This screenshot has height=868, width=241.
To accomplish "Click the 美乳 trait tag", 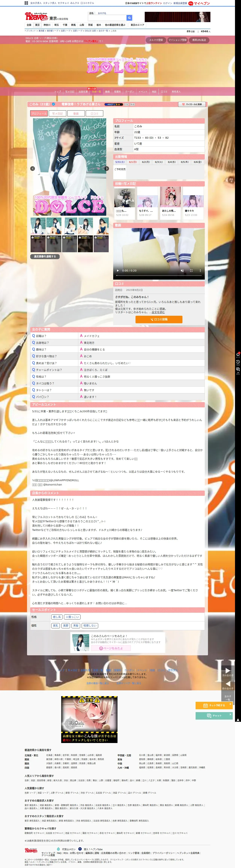I will point(55,625).
